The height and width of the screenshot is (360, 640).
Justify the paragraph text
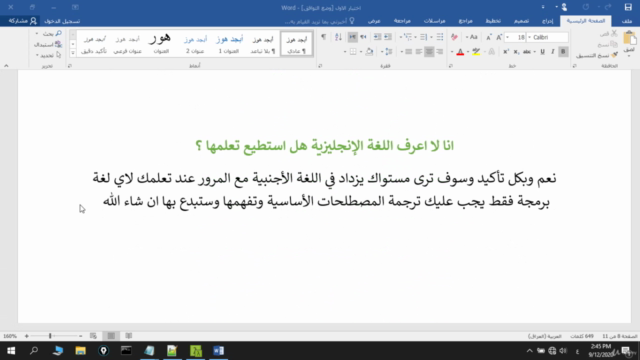409,52
